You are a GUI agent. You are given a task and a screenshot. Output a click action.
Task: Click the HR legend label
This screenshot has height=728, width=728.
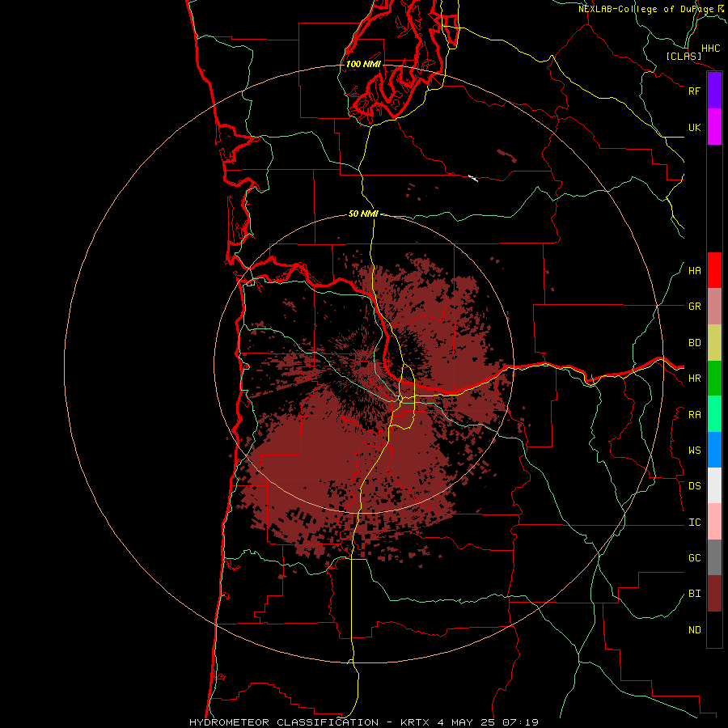[694, 379]
